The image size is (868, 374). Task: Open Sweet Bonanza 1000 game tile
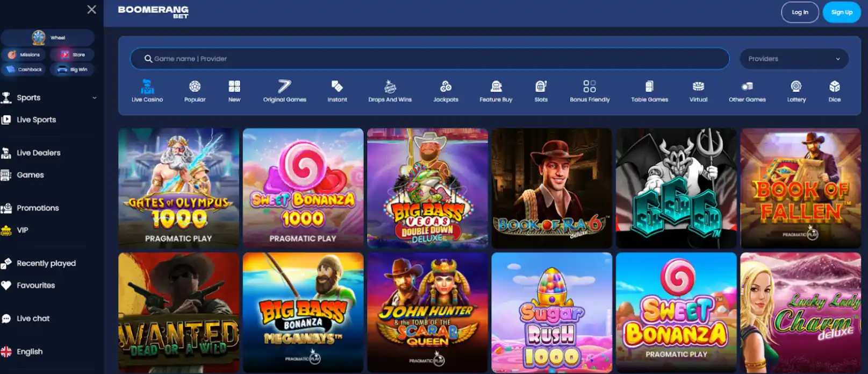click(303, 188)
